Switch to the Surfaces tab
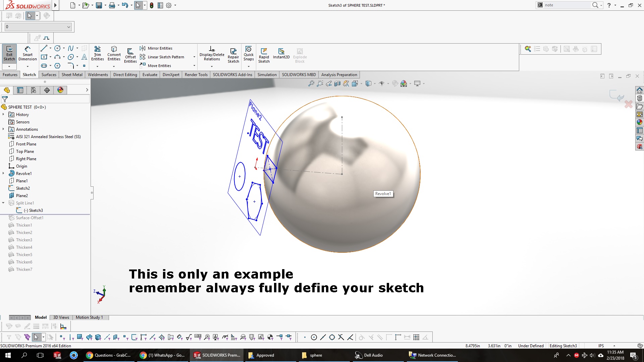 49,75
